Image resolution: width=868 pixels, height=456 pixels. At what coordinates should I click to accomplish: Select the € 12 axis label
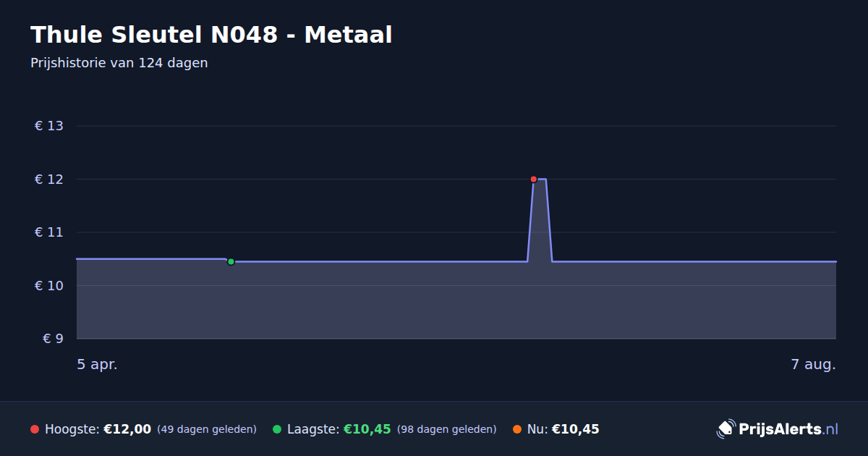pos(49,180)
